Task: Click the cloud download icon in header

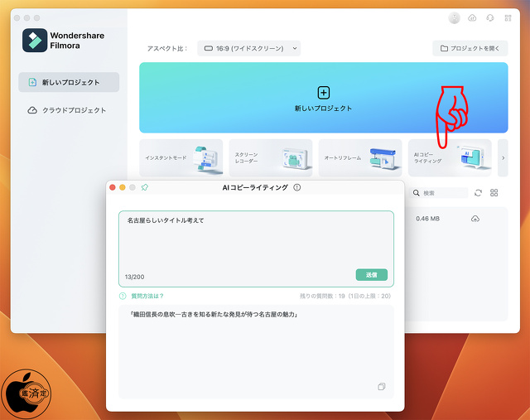Action: click(472, 18)
